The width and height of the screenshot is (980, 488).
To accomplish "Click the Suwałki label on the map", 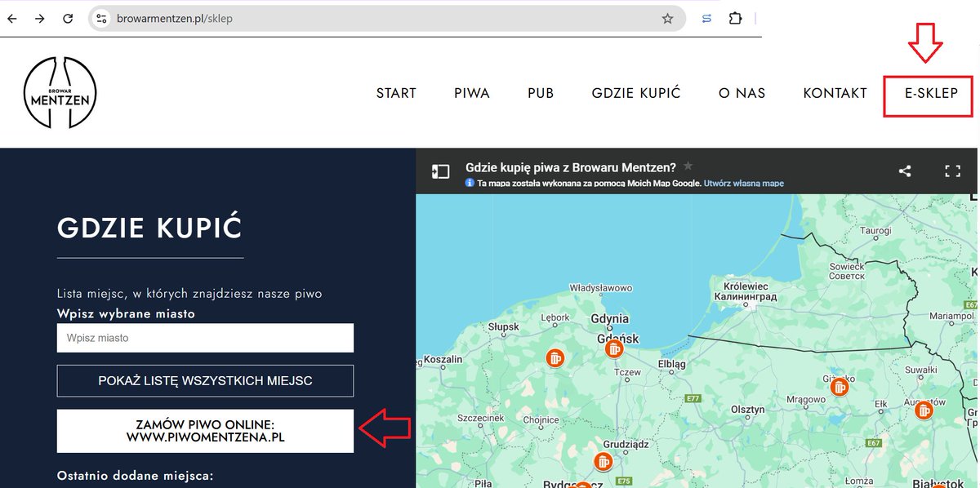I will (x=921, y=370).
